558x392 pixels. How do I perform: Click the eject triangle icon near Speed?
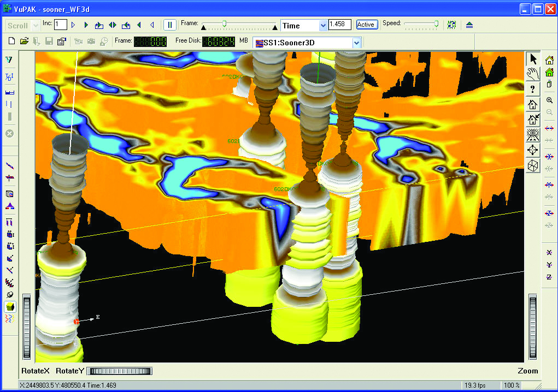(x=469, y=25)
